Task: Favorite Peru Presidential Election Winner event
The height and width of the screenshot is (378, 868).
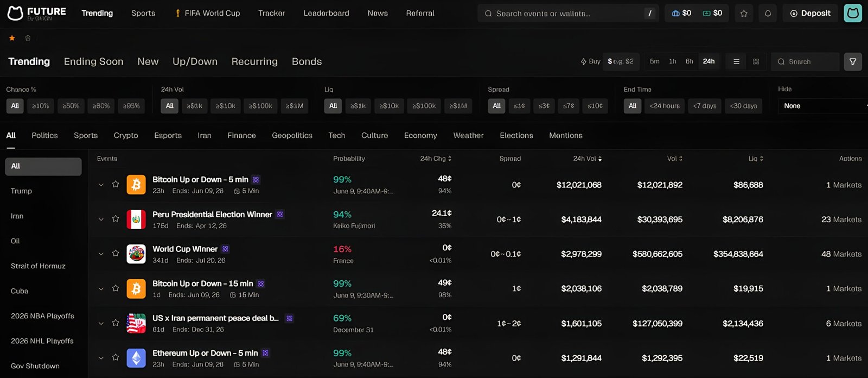Action: [x=116, y=219]
